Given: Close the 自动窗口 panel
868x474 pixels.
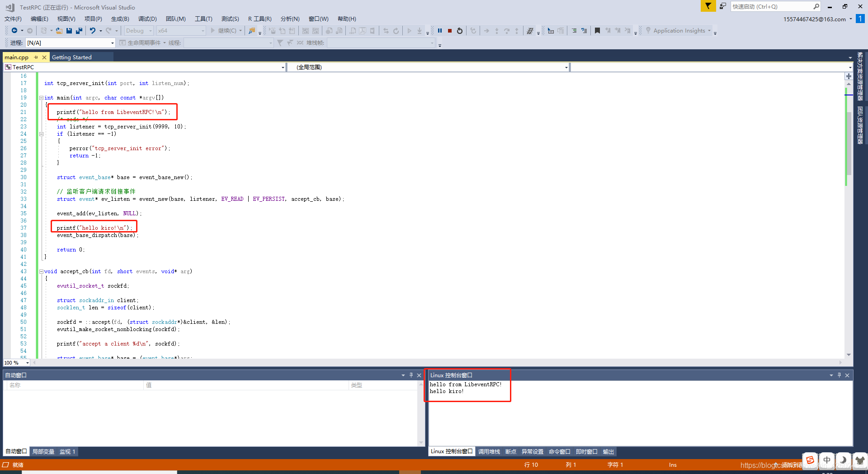Looking at the screenshot, I should click(419, 375).
